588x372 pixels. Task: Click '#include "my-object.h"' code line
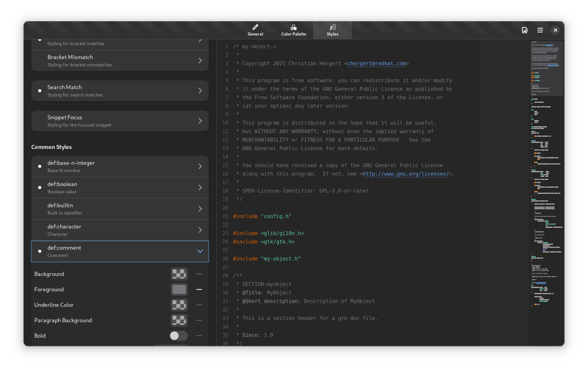tap(267, 259)
